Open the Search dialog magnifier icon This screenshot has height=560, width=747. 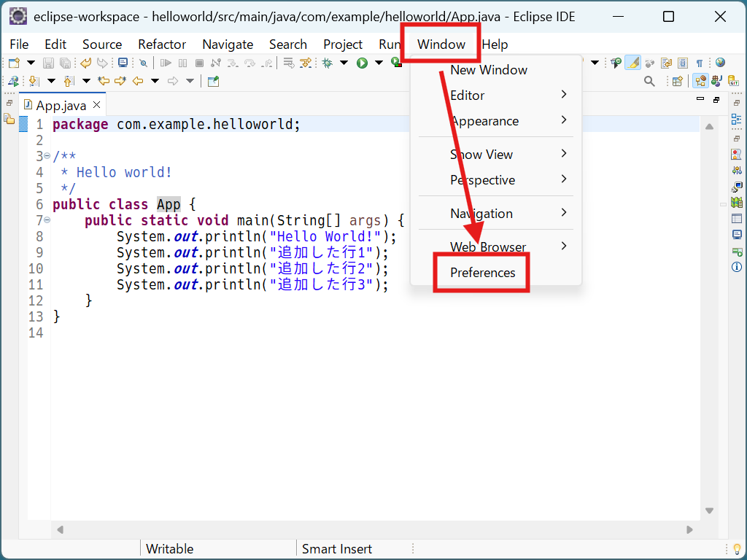click(649, 81)
